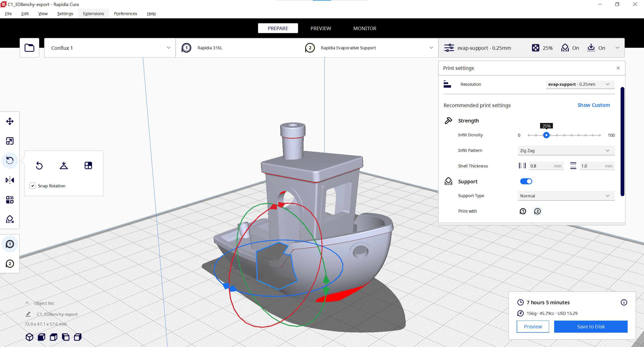Open the Infill Pattern Zig Zag dropdown
This screenshot has width=644, height=347.
566,151
